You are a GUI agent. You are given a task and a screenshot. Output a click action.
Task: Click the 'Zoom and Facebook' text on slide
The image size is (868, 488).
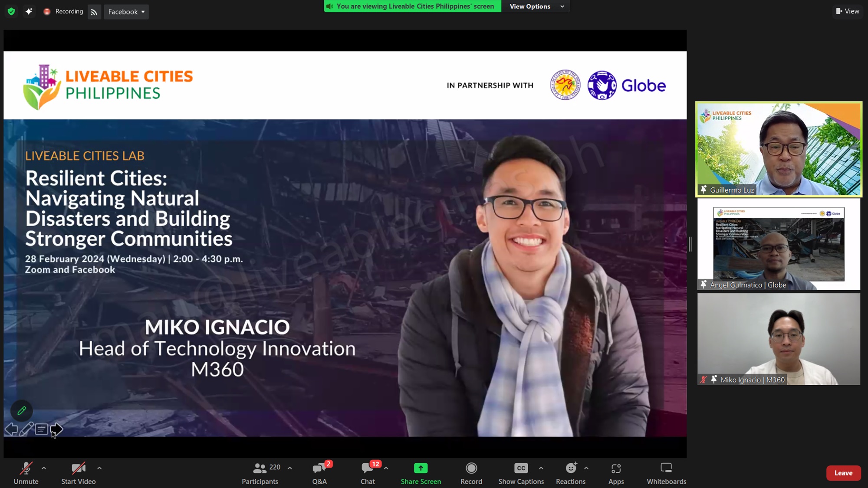pyautogui.click(x=70, y=270)
